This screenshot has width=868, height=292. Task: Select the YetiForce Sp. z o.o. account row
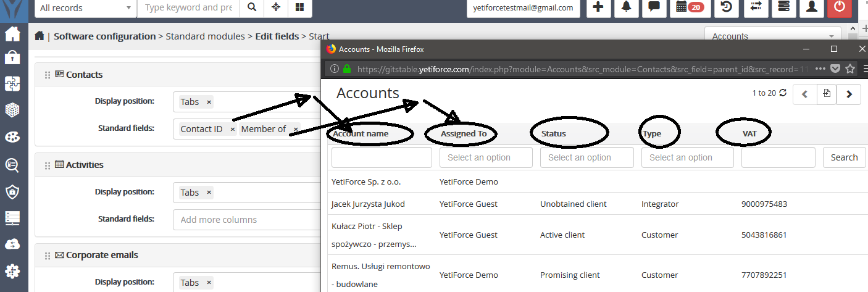pos(596,181)
